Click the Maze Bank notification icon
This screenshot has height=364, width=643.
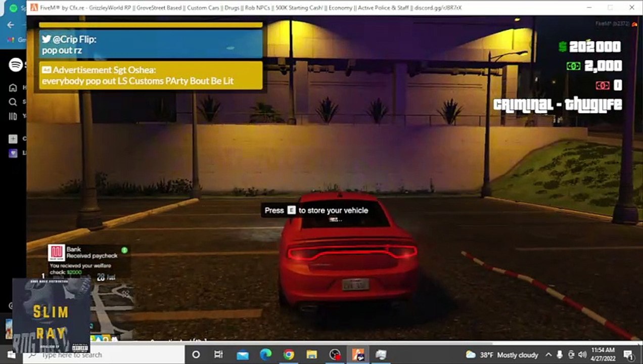coord(57,253)
